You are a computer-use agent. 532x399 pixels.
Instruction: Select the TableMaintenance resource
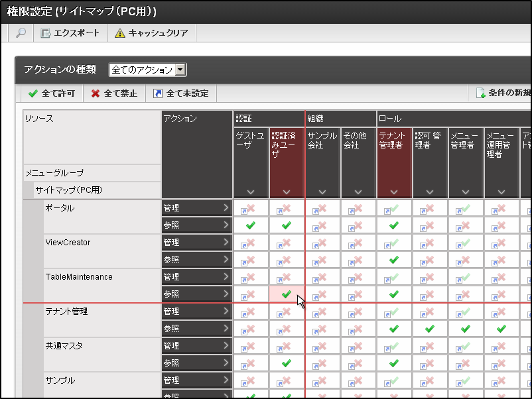102,286
